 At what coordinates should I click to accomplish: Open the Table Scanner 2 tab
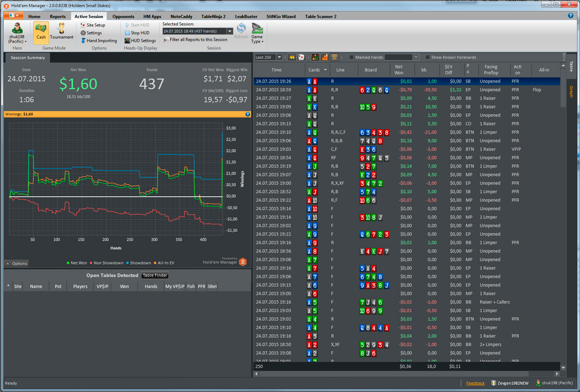(x=321, y=16)
